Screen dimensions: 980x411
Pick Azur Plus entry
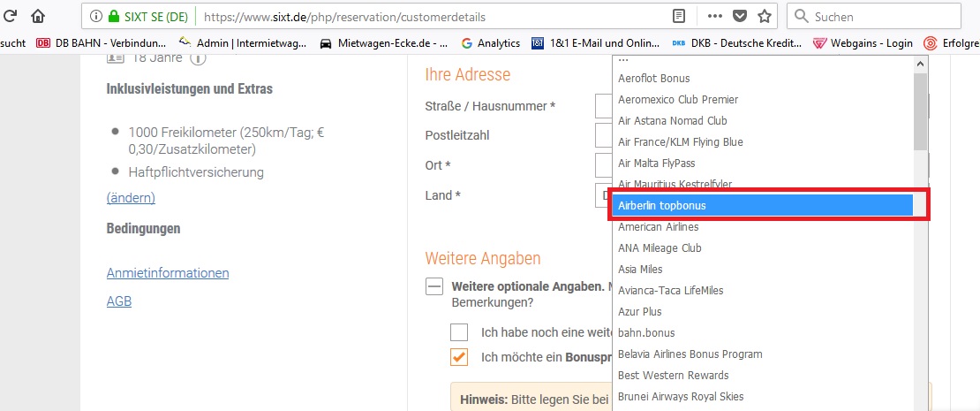tap(762, 311)
